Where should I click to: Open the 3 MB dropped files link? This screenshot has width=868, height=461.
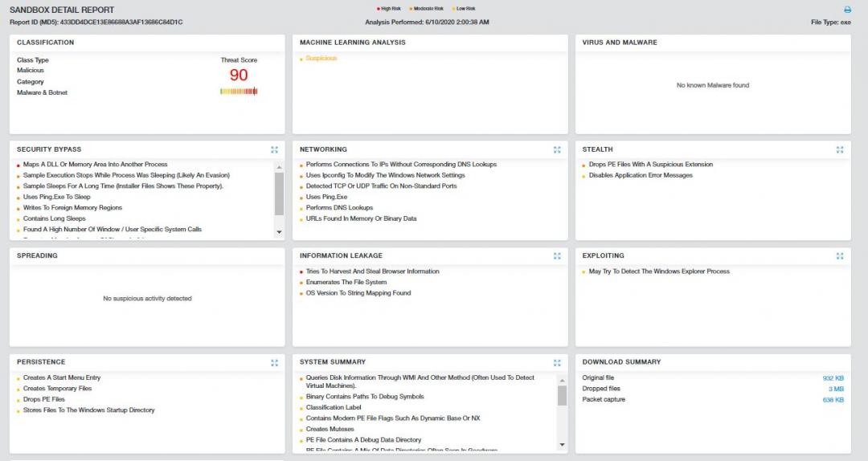click(x=836, y=389)
